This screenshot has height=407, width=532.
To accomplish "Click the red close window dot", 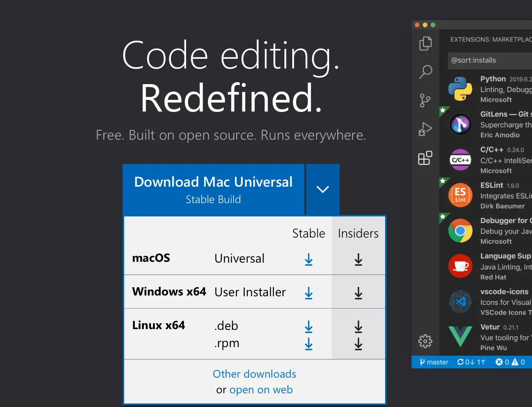I will coord(417,25).
